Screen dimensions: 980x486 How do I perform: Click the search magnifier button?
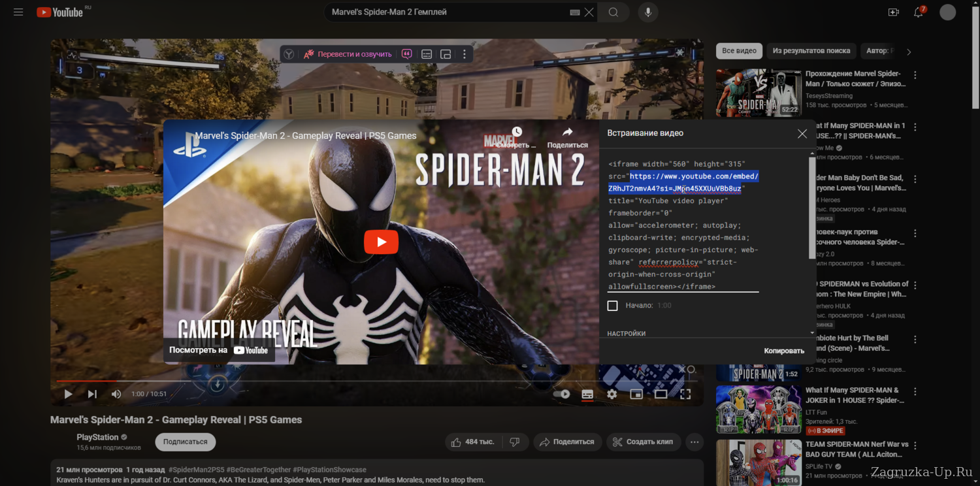click(x=613, y=12)
